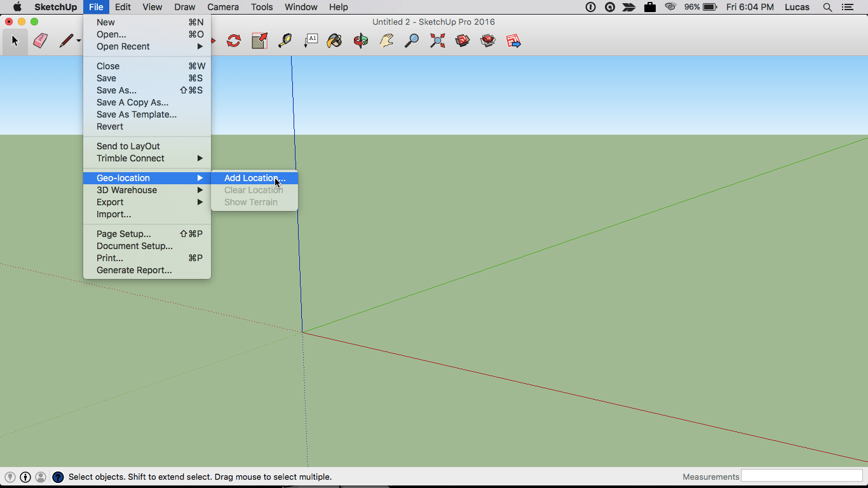This screenshot has height=488, width=868.
Task: Click the 1Password menu bar icon
Action: coord(590,7)
